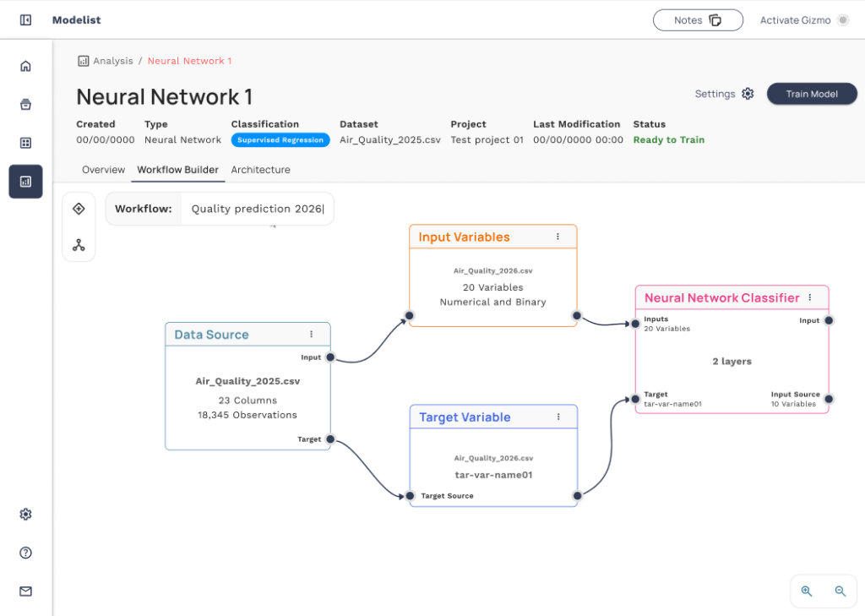This screenshot has width=865, height=616.
Task: Open help question mark icon
Action: coord(25,553)
